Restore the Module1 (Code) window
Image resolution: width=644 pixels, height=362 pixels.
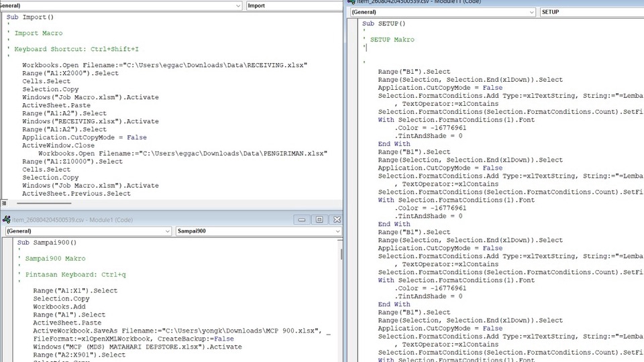319,220
